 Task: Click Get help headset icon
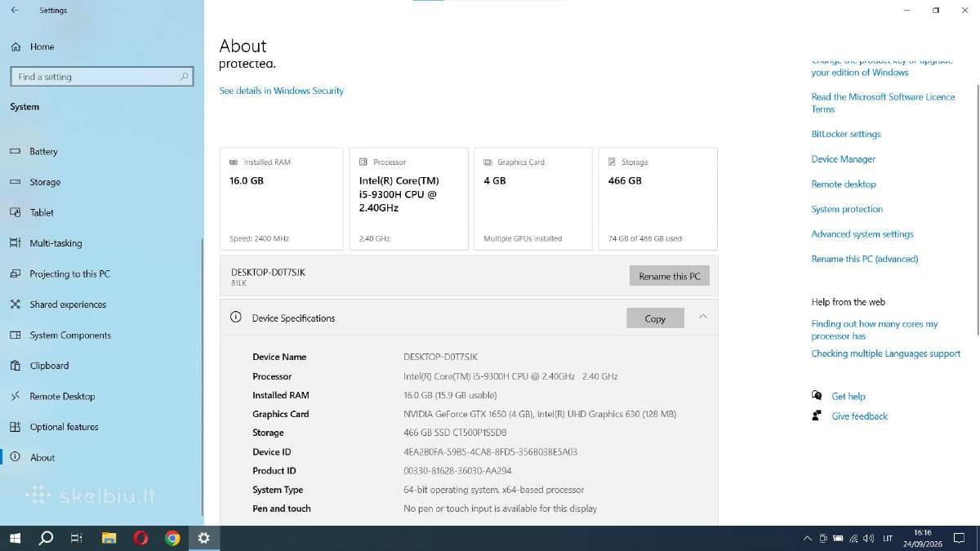point(817,395)
